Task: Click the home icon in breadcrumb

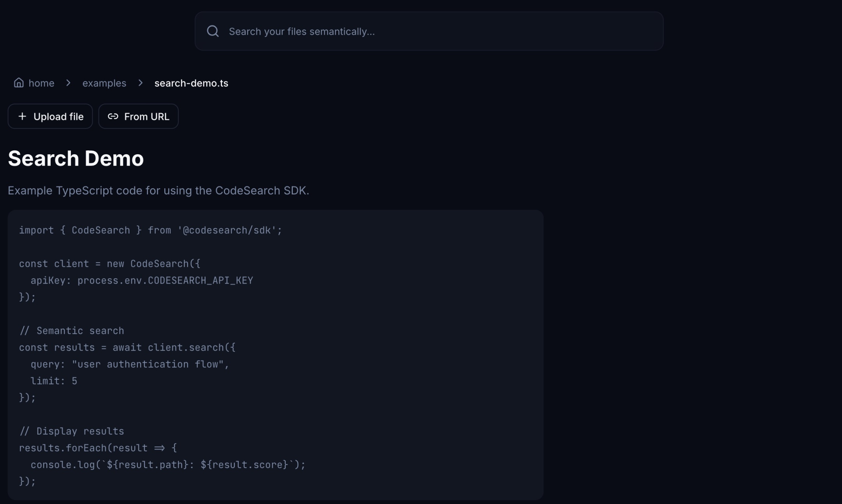Action: click(x=19, y=83)
